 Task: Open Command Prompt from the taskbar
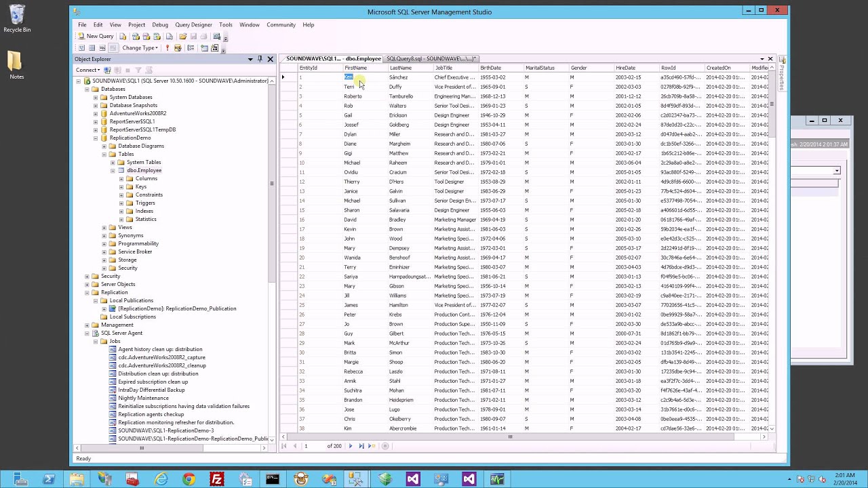click(273, 480)
